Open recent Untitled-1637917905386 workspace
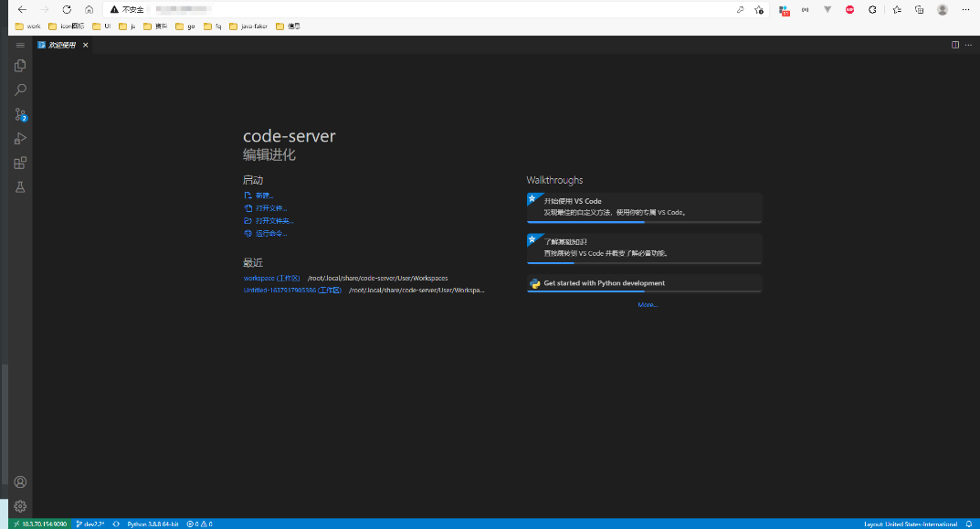This screenshot has height=529, width=980. [292, 291]
